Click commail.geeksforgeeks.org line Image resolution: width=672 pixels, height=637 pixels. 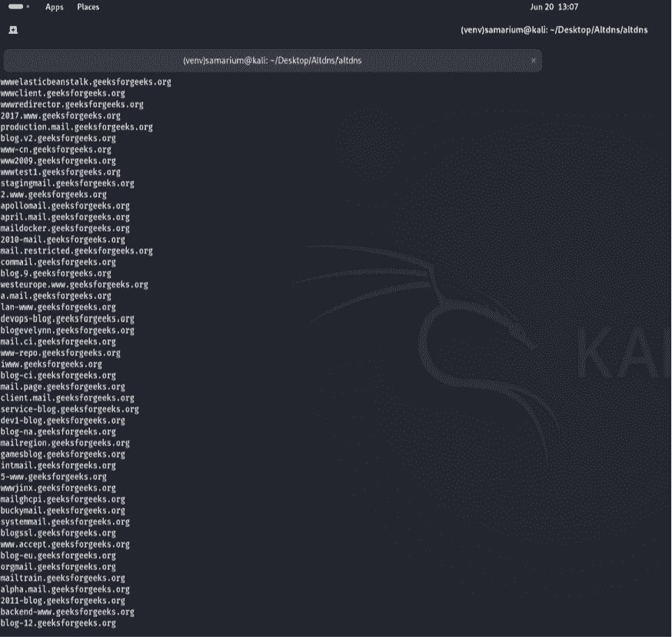pyautogui.click(x=58, y=262)
